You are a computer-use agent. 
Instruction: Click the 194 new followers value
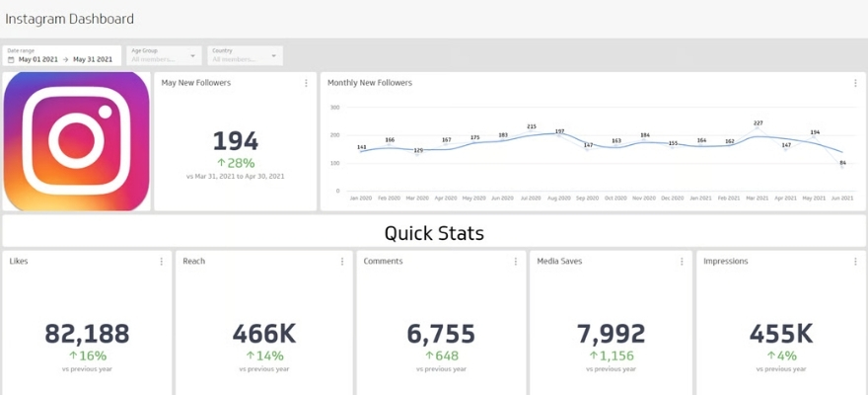[236, 141]
